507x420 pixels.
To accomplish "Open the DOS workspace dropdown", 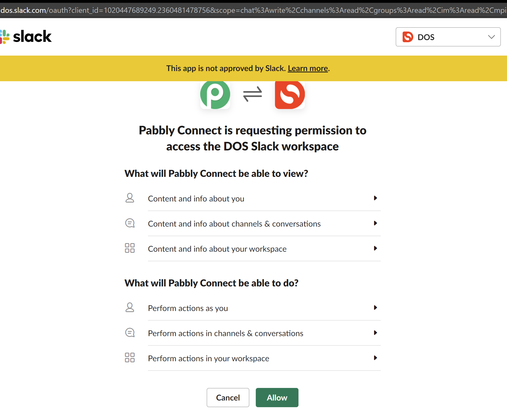I will click(x=448, y=37).
